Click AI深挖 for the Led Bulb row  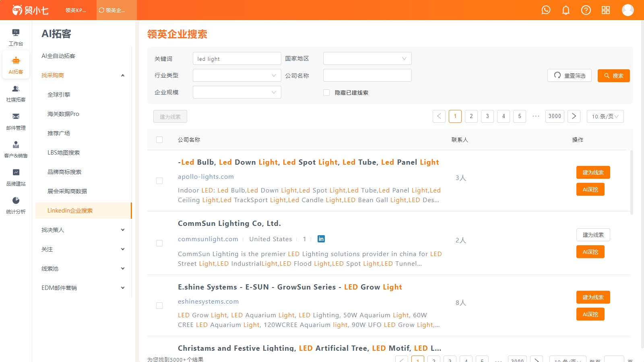point(590,189)
